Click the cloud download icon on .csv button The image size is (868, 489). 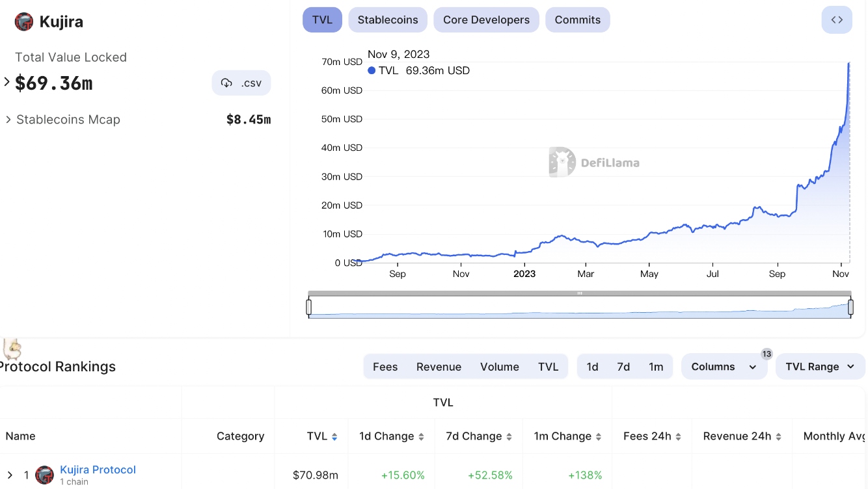pyautogui.click(x=226, y=83)
